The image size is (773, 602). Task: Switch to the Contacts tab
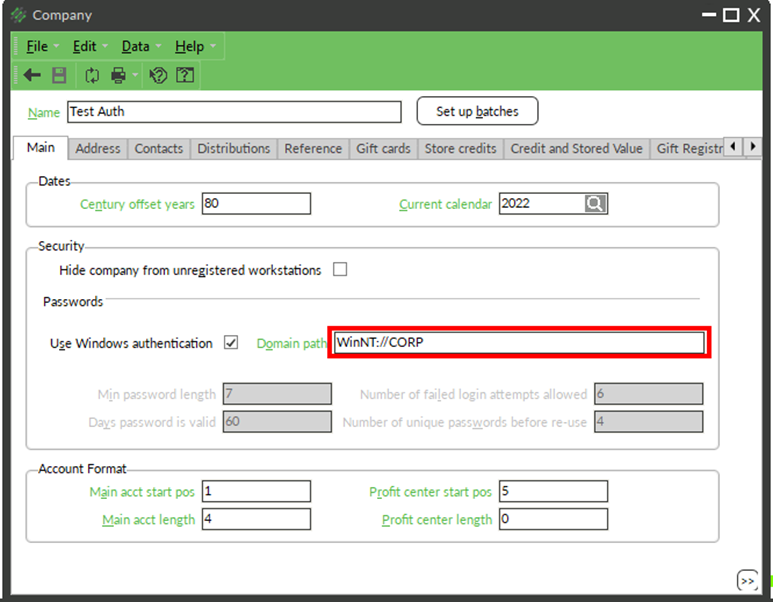tap(159, 148)
